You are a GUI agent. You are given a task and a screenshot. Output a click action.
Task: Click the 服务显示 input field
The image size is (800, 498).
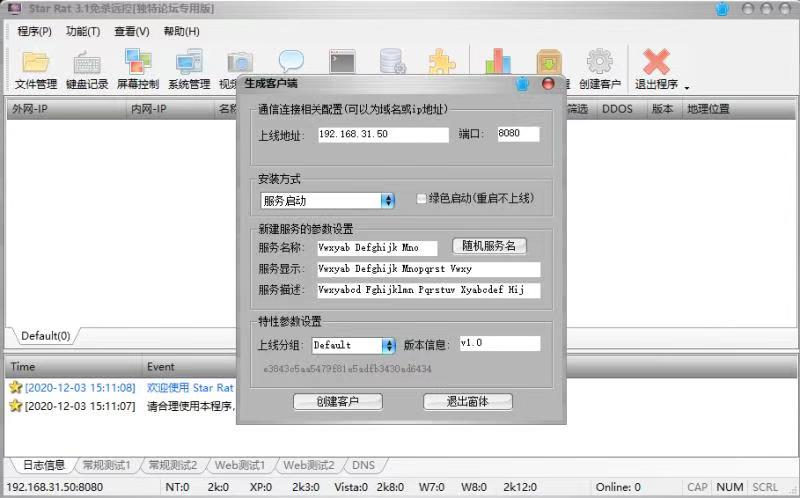[429, 269]
